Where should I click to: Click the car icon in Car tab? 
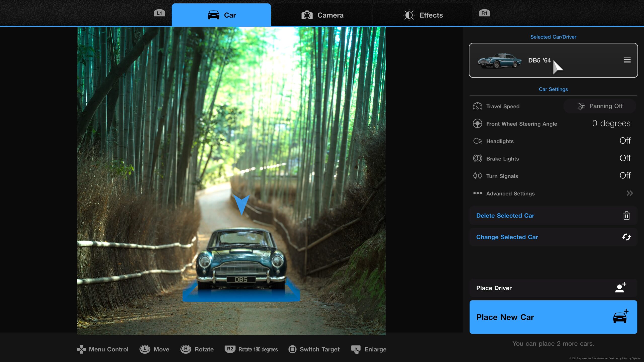(214, 15)
